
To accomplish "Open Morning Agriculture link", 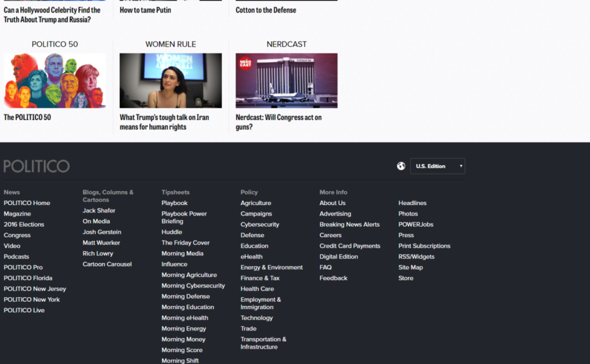I will [x=189, y=275].
